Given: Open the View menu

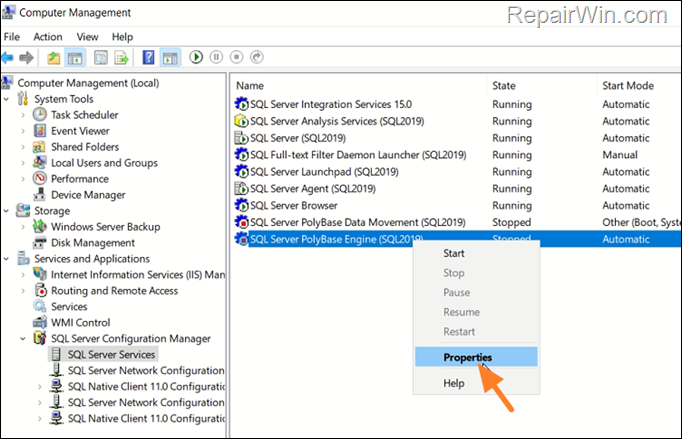Looking at the screenshot, I should 87,37.
